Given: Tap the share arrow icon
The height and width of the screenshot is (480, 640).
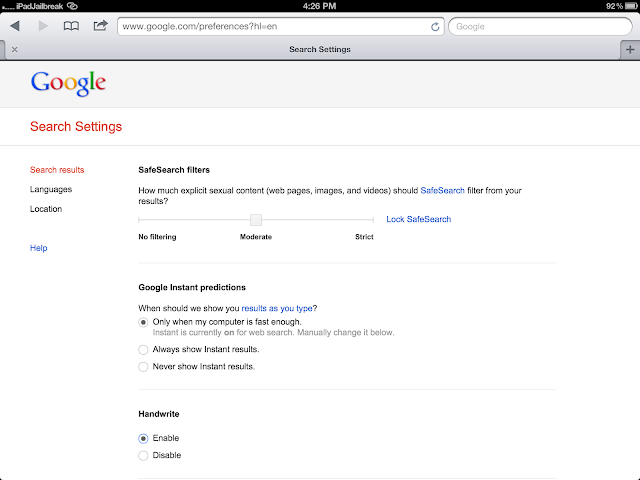Looking at the screenshot, I should click(100, 26).
